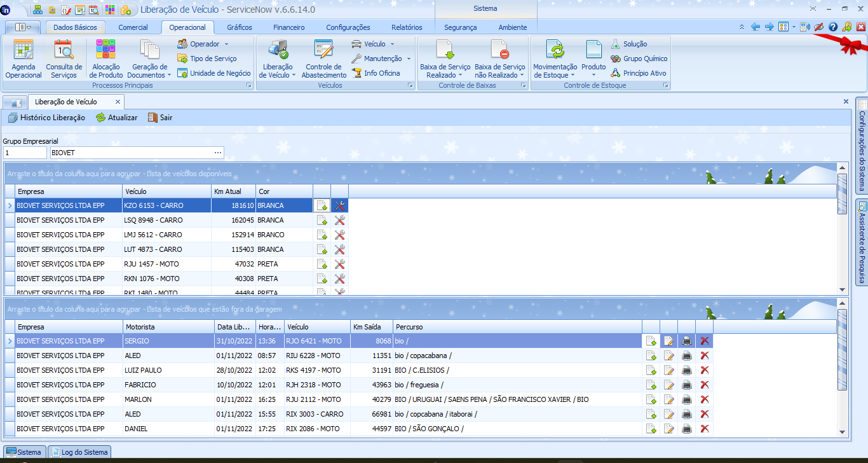Open the Relatórios ribbon tab

pos(407,27)
